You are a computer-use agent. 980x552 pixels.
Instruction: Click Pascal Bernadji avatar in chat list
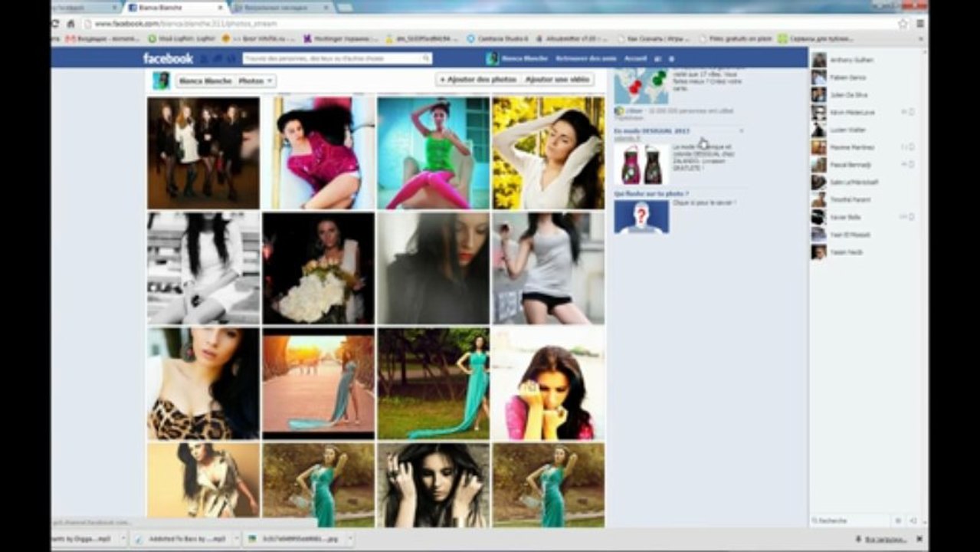tap(819, 165)
